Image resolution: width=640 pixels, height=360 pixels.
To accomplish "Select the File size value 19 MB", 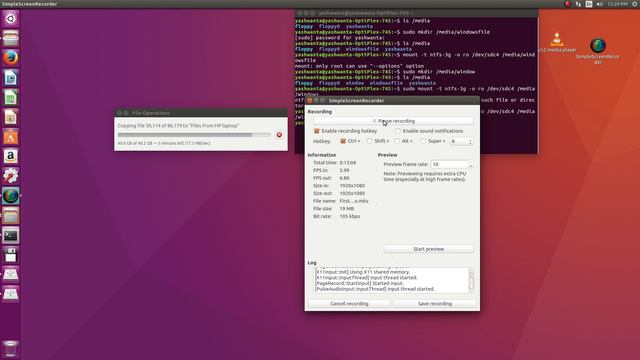I will [347, 209].
